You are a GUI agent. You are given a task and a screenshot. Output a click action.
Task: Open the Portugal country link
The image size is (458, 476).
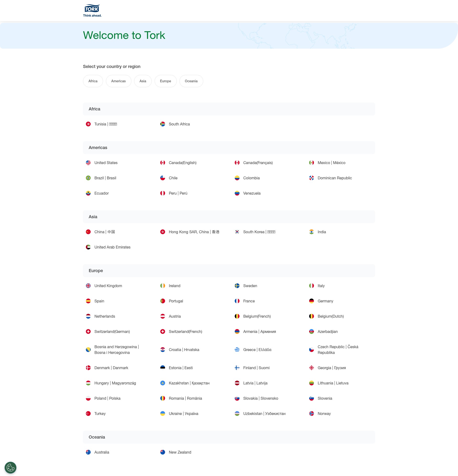pyautogui.click(x=176, y=301)
